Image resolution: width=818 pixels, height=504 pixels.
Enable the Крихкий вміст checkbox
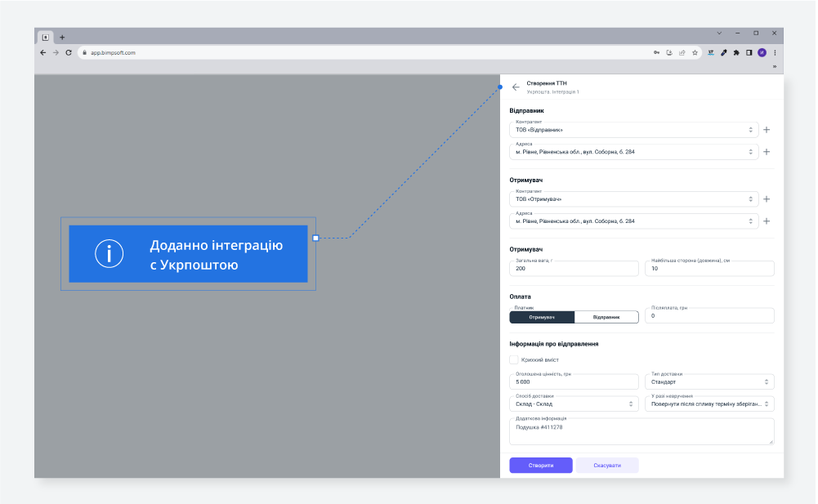click(514, 359)
